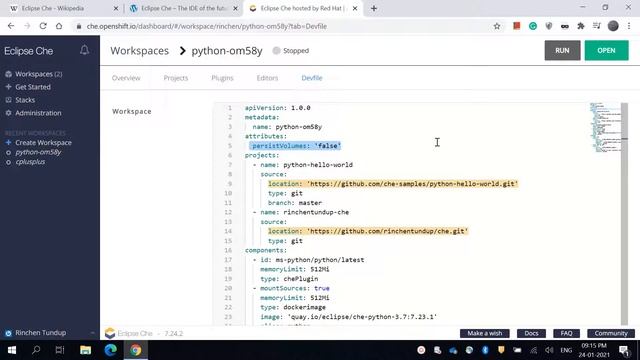Click the Workspaces sidebar icon
Screen dimensions: 640x360
pos(8,74)
